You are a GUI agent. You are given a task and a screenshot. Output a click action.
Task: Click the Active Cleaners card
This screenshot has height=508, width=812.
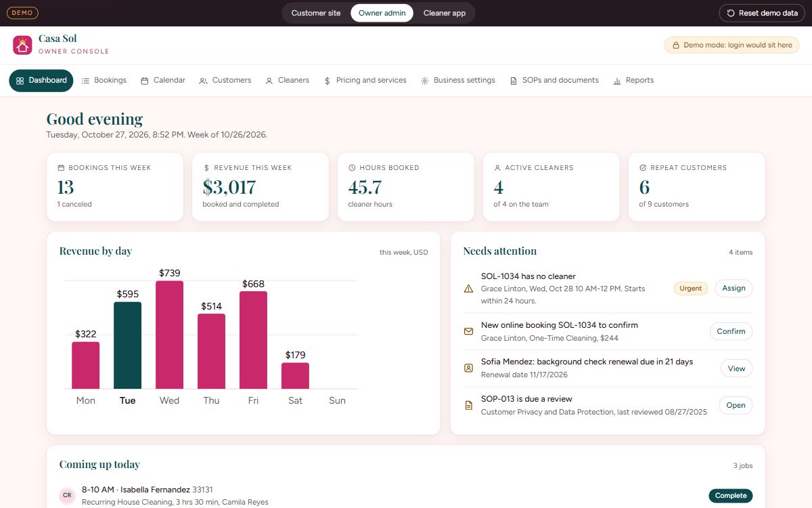[x=551, y=187]
